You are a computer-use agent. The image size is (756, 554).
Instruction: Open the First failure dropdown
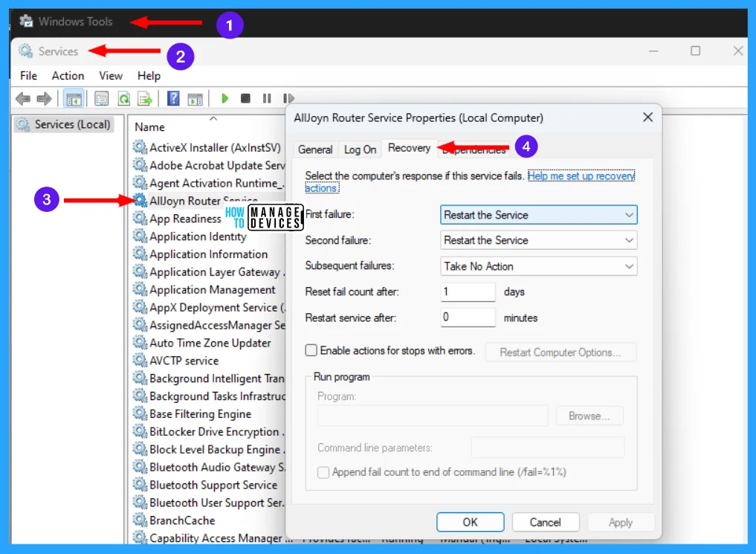[538, 215]
